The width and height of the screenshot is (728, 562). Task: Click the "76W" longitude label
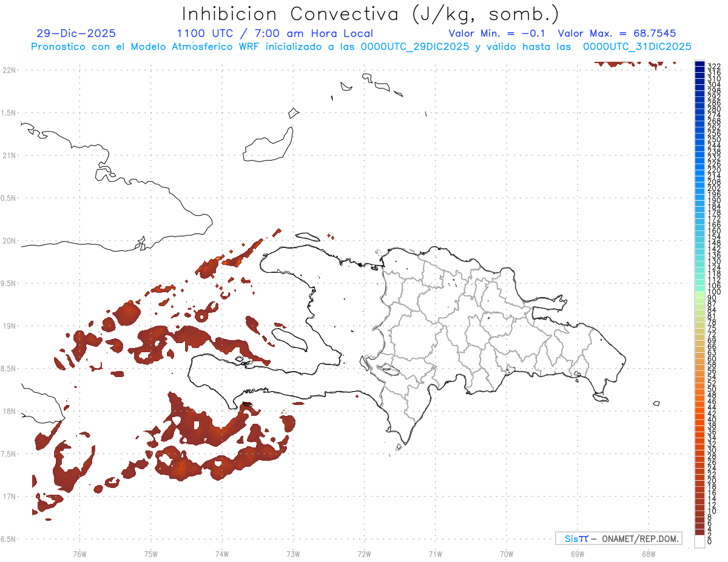coord(79,554)
